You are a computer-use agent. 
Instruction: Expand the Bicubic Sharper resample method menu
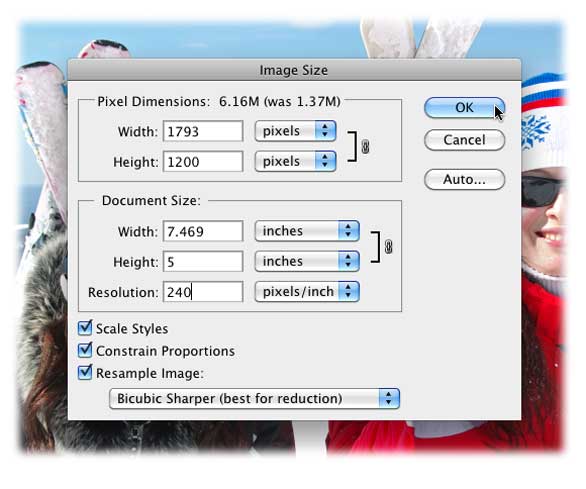click(255, 399)
